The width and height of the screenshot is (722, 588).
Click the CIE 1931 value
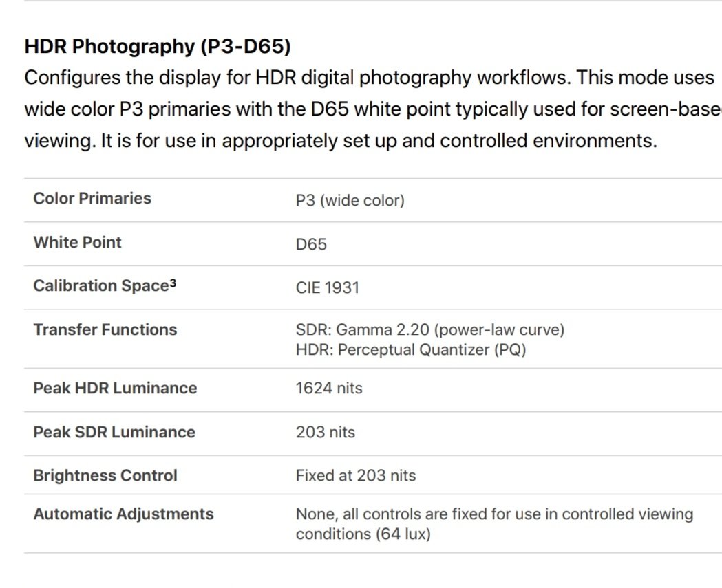click(x=328, y=287)
